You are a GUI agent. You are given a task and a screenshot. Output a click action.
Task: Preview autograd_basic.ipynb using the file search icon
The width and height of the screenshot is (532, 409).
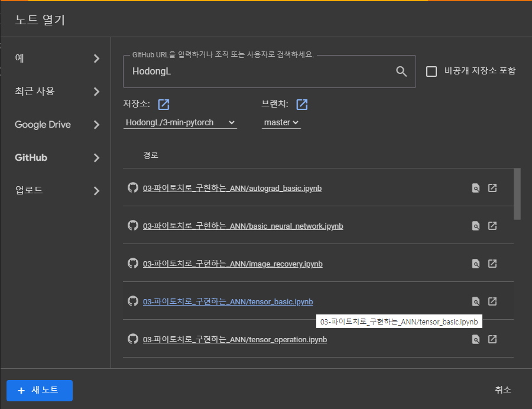click(476, 188)
